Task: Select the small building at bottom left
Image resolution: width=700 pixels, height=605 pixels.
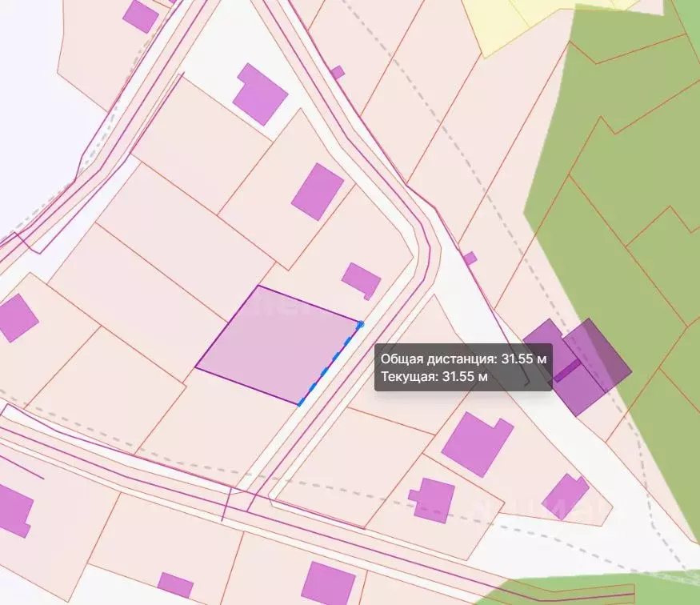Action: (x=175, y=585)
